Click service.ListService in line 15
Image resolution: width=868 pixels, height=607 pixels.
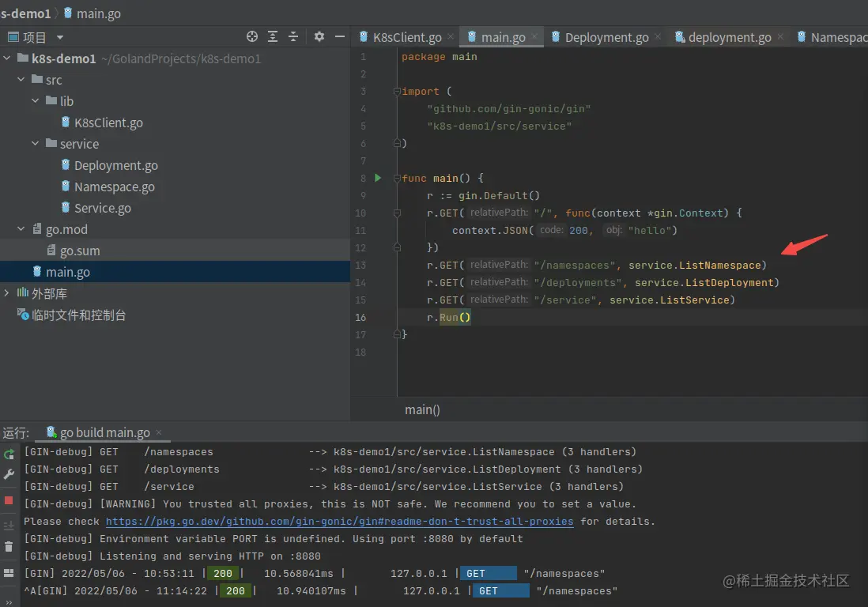(670, 300)
